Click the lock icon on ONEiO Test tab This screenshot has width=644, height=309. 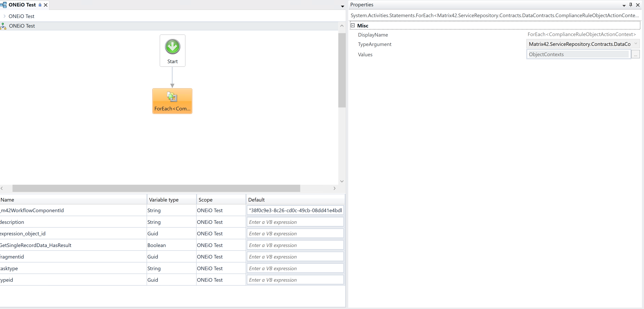[40, 5]
